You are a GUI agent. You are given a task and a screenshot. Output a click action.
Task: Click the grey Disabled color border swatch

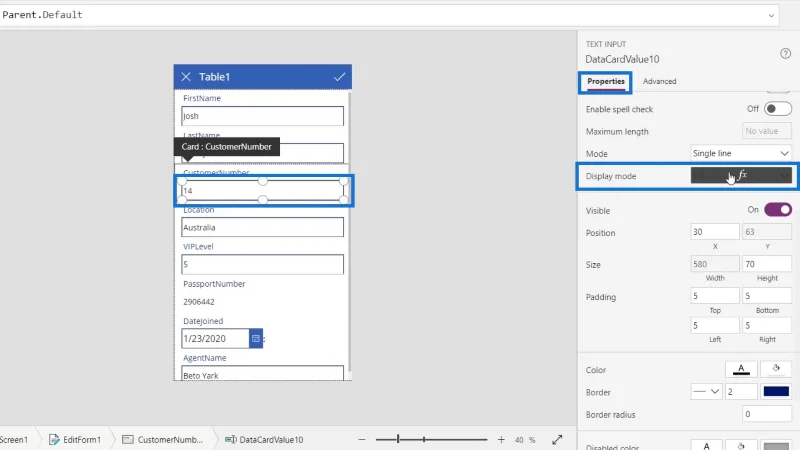(x=776, y=446)
